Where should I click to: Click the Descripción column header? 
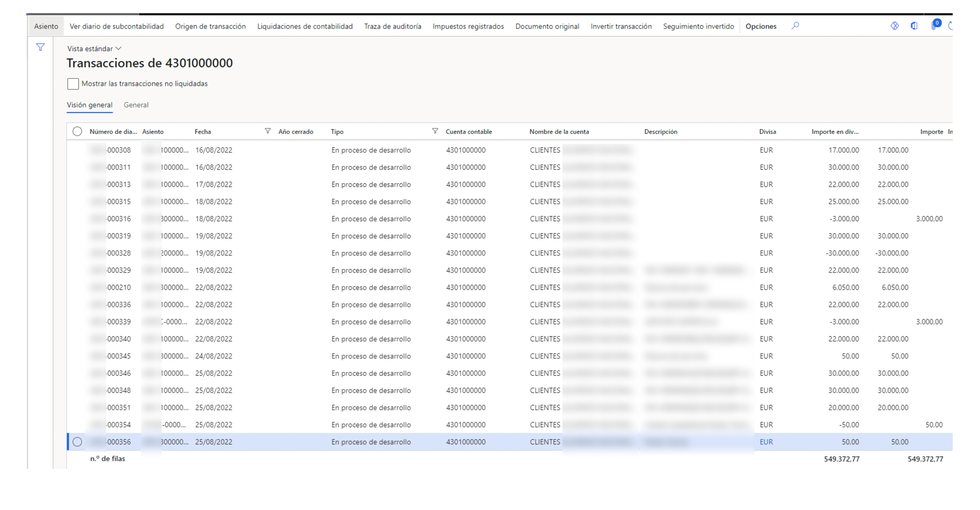(x=660, y=131)
